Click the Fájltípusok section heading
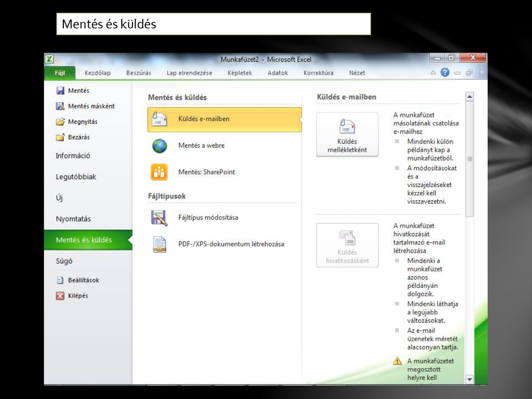This screenshot has width=532, height=399. pos(167,196)
